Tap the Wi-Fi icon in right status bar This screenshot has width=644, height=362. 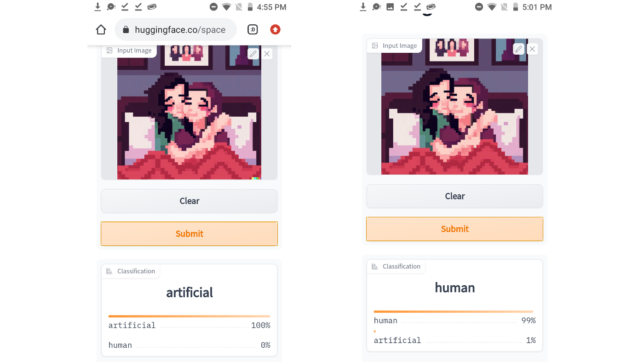[492, 7]
